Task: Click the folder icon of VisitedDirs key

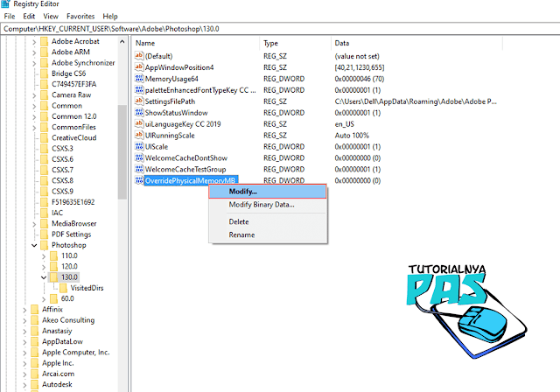Action: 63,288
